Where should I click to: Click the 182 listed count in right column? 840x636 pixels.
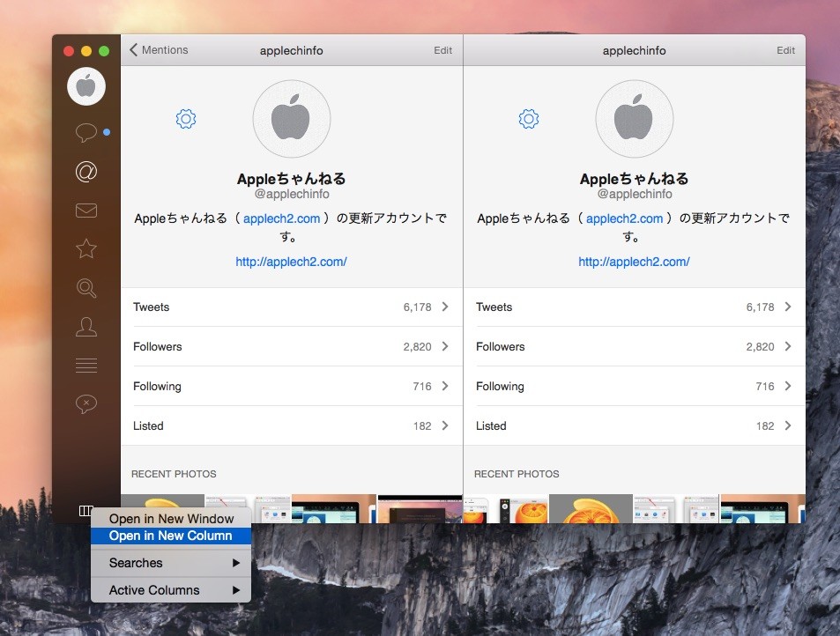point(765,426)
